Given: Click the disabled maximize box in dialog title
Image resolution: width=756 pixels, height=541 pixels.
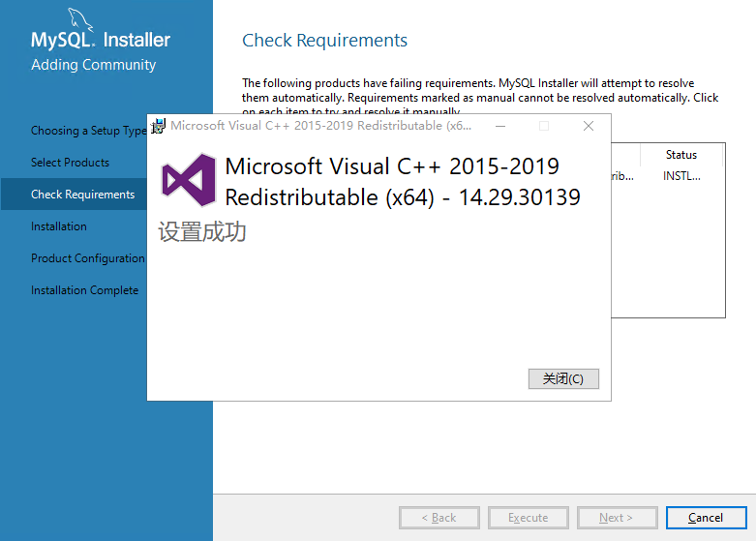Looking at the screenshot, I should tap(544, 126).
